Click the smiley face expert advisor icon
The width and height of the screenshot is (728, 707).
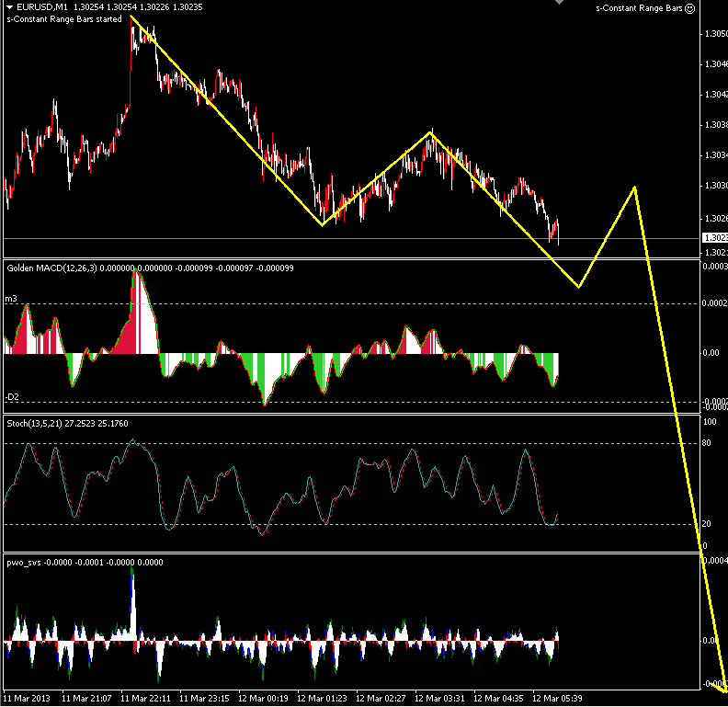tap(690, 8)
